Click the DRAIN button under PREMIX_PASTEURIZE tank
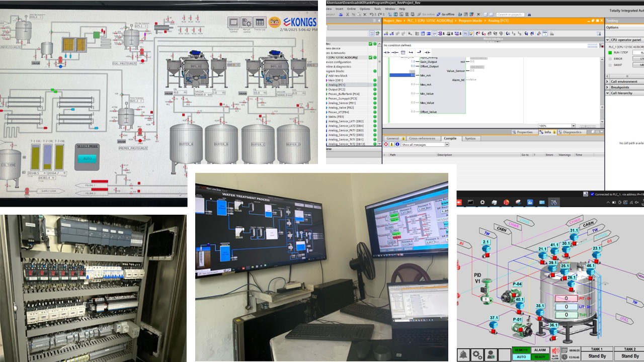The image size is (644, 362). [x=122, y=142]
